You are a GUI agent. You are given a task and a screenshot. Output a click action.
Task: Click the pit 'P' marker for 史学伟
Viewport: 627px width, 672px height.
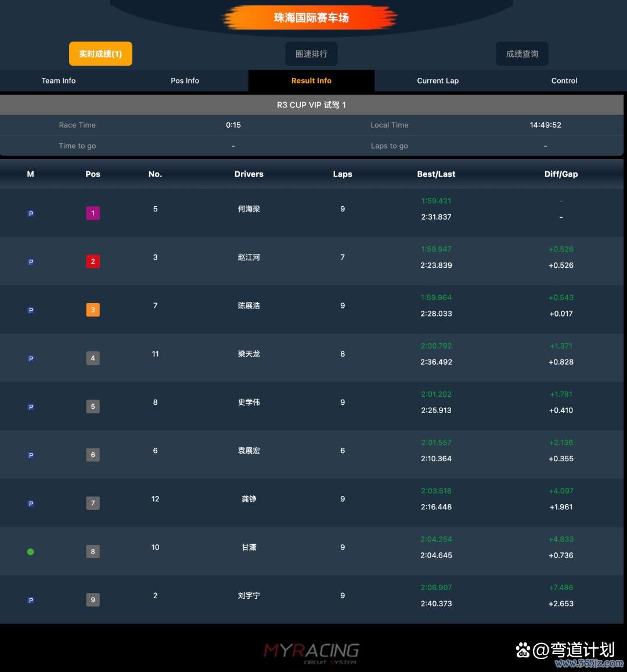(x=31, y=407)
